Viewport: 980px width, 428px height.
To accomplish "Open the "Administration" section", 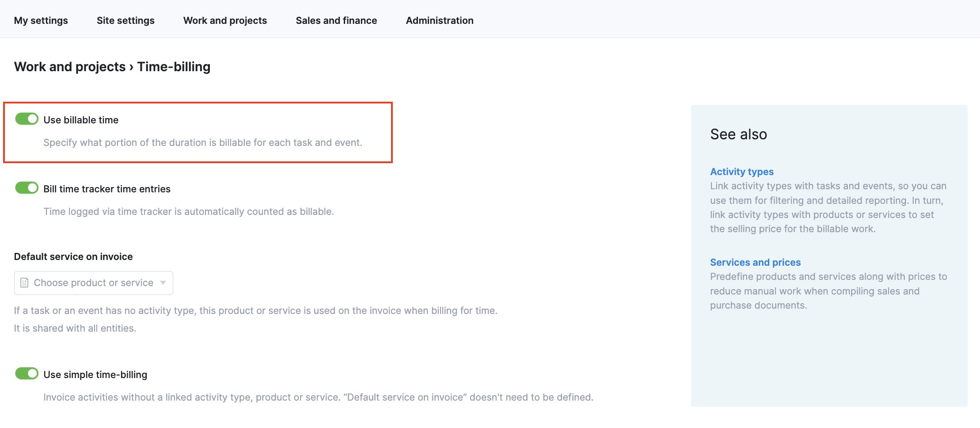I will click(x=439, y=20).
